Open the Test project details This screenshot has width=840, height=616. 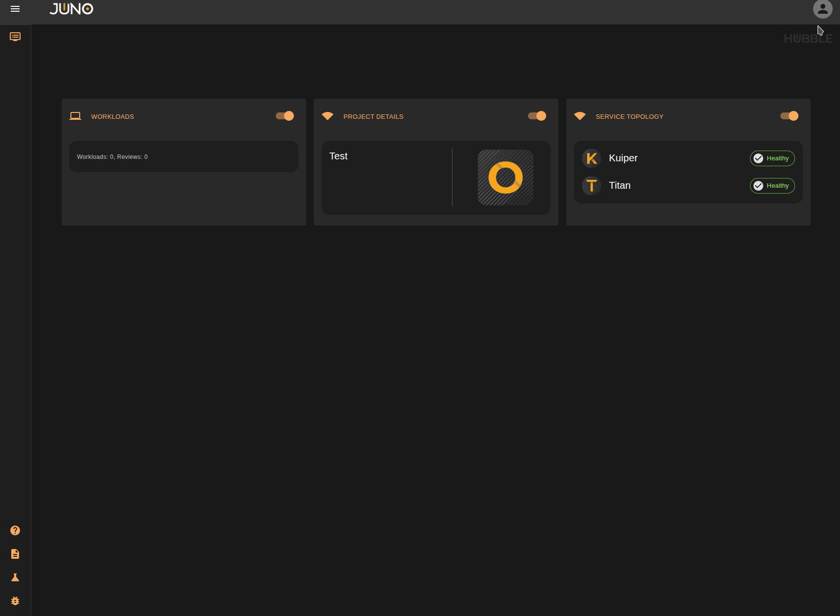[338, 156]
